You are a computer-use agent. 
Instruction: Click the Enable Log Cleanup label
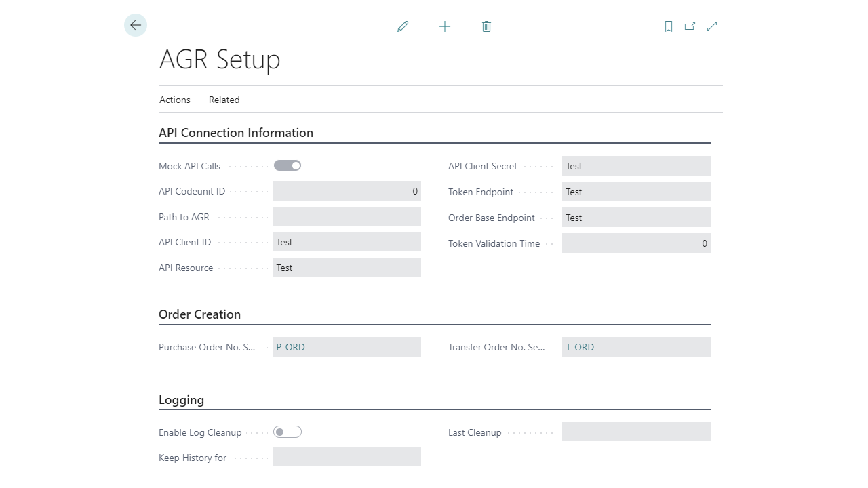pos(200,432)
